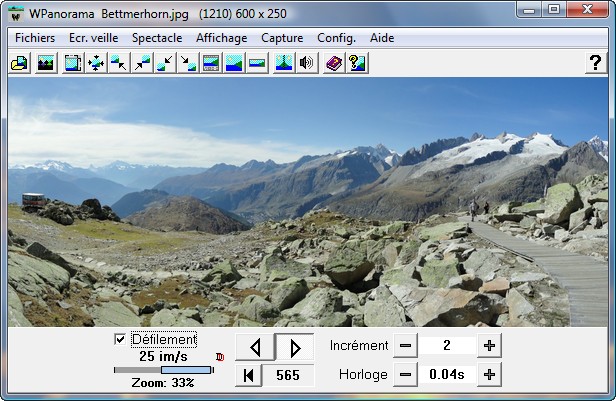Click the Bettmerhorn panorama image
The image size is (616, 401).
point(308,202)
